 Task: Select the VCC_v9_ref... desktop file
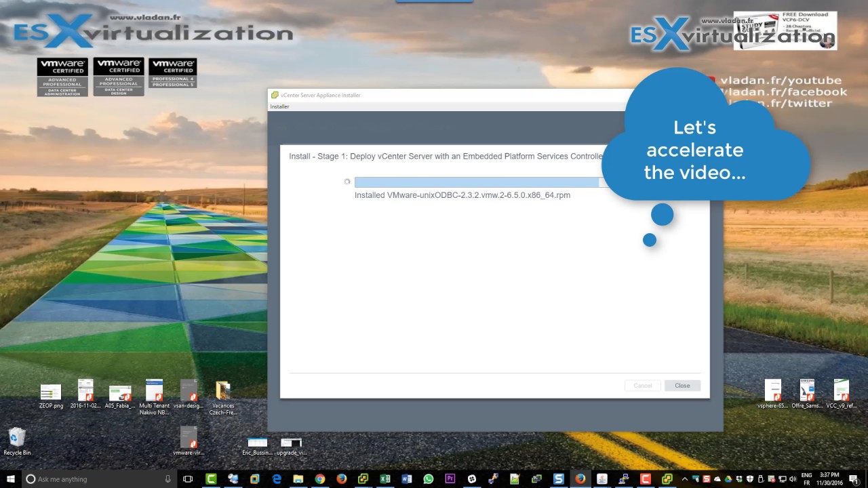[842, 394]
